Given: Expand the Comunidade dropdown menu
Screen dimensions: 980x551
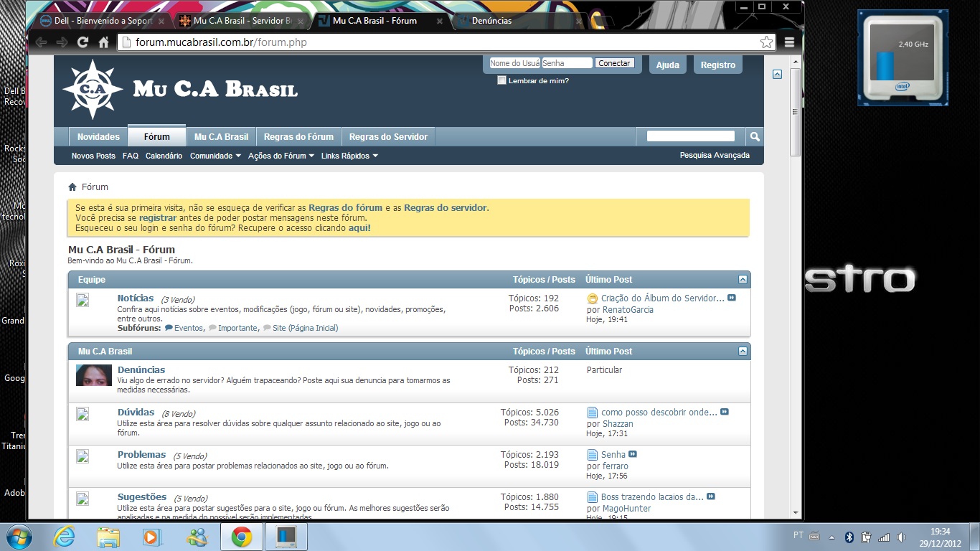Looking at the screenshot, I should (x=215, y=156).
